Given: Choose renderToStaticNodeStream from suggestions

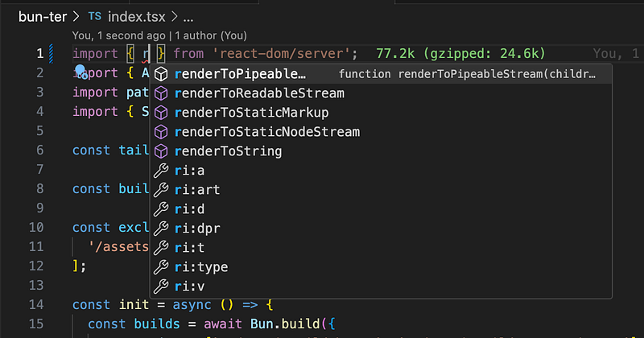Looking at the screenshot, I should click(381, 132).
